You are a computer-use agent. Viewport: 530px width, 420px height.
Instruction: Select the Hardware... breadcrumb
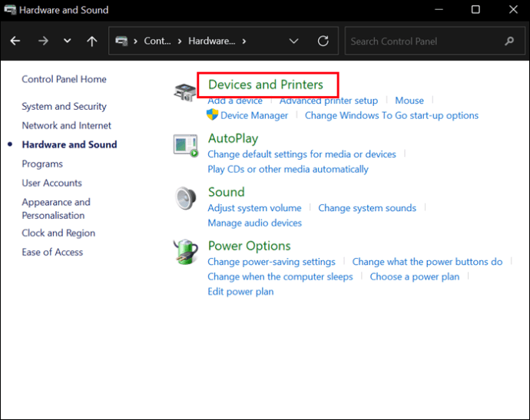(211, 41)
